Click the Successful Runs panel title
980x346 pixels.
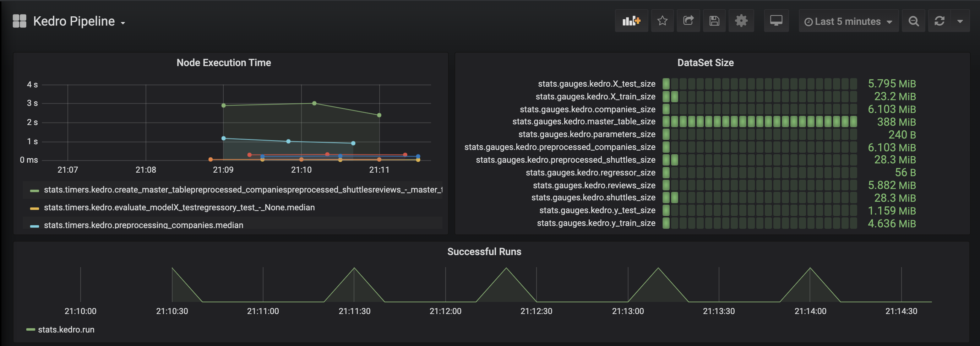coord(484,252)
